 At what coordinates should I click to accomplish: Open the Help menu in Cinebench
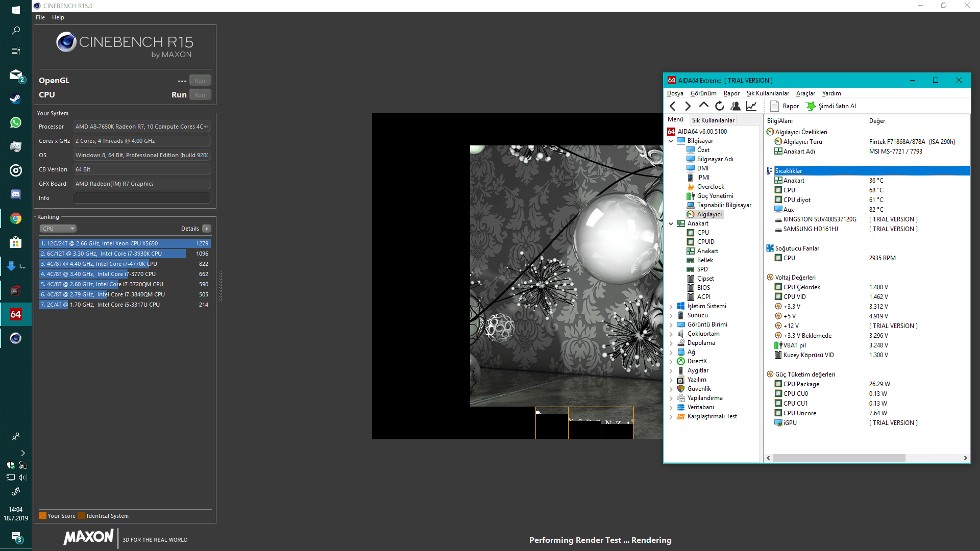[58, 17]
